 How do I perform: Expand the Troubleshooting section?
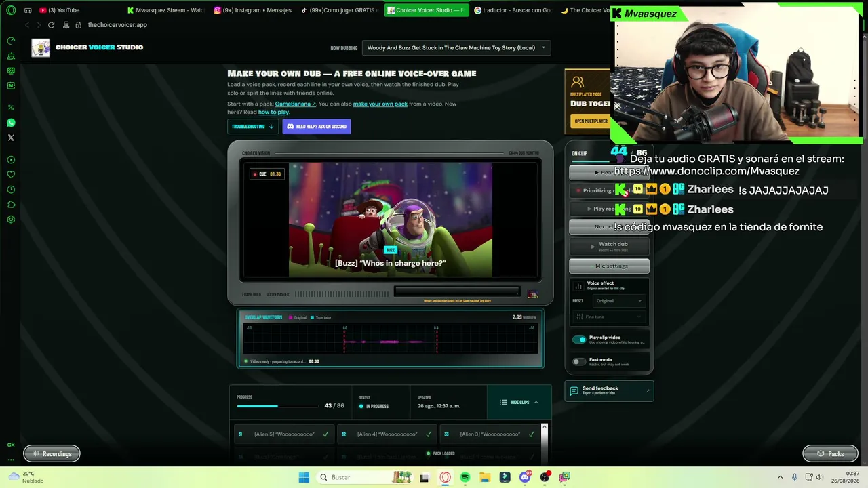tap(253, 127)
